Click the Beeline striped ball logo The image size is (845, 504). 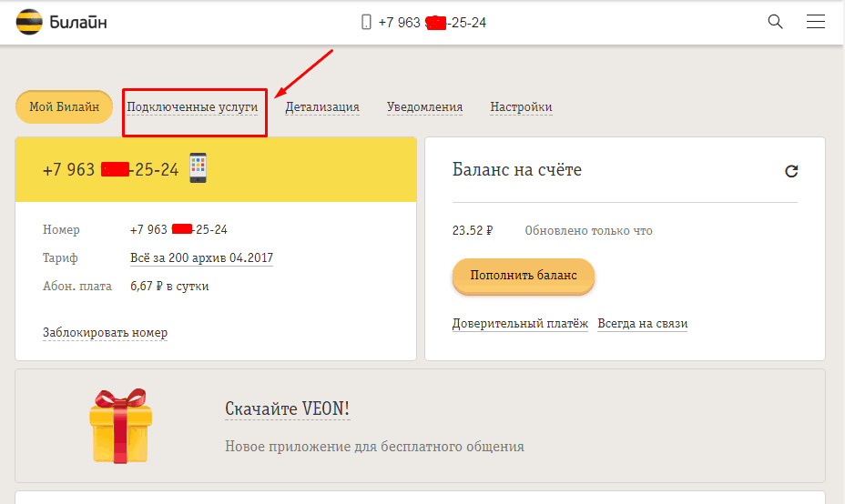tap(29, 22)
